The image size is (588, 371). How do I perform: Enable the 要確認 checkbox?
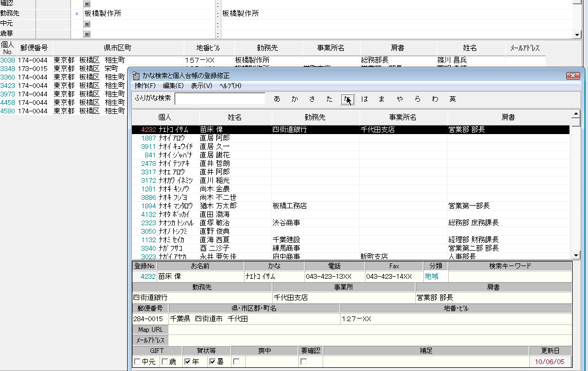(304, 361)
